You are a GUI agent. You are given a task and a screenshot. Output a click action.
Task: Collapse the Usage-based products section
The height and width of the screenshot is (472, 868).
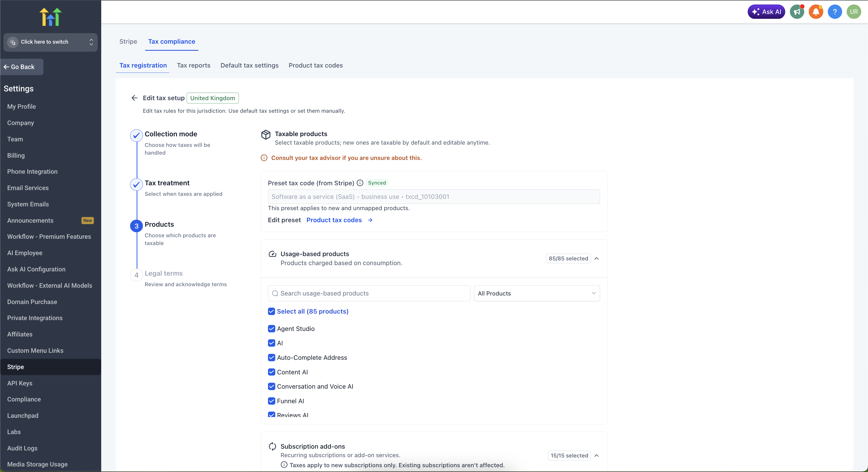pyautogui.click(x=596, y=258)
